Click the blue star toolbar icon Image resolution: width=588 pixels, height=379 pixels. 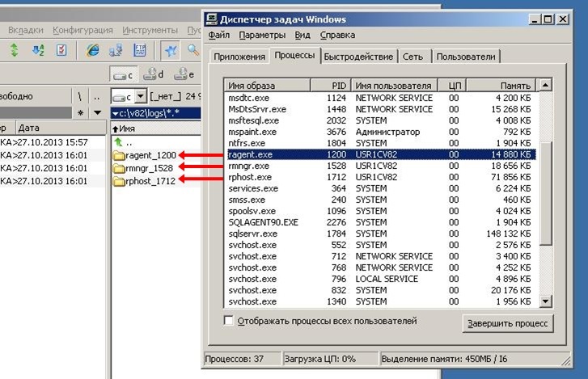[171, 50]
